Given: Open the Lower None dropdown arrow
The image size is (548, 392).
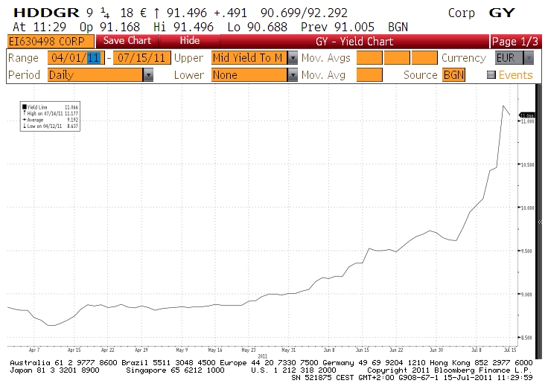Looking at the screenshot, I should [x=293, y=75].
